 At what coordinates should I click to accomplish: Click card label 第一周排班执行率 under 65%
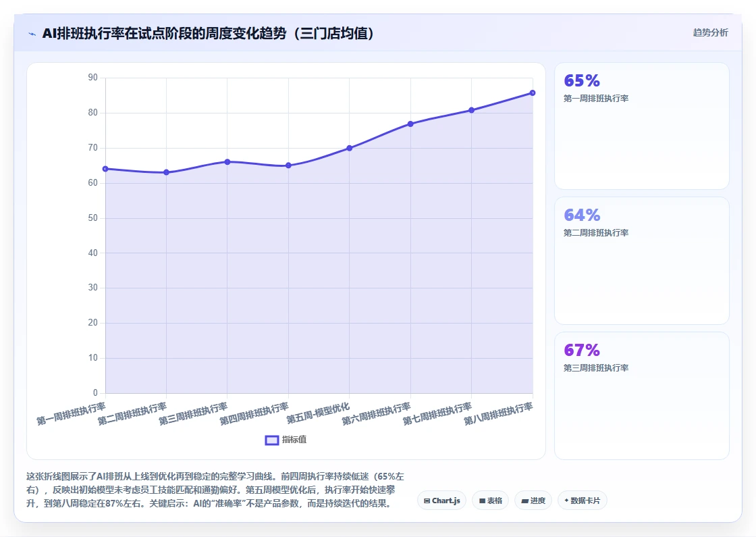coord(596,99)
